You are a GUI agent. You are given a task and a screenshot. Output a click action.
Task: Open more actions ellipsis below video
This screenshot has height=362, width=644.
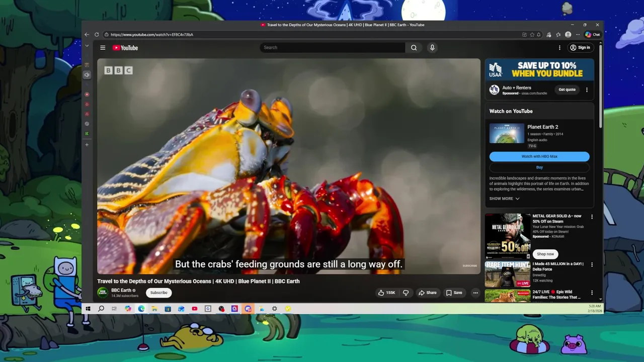pyautogui.click(x=475, y=293)
